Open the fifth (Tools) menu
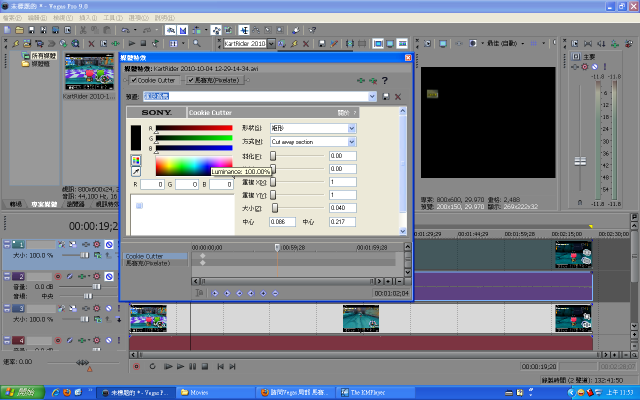Image resolution: width=640 pixels, height=400 pixels. click(x=113, y=18)
